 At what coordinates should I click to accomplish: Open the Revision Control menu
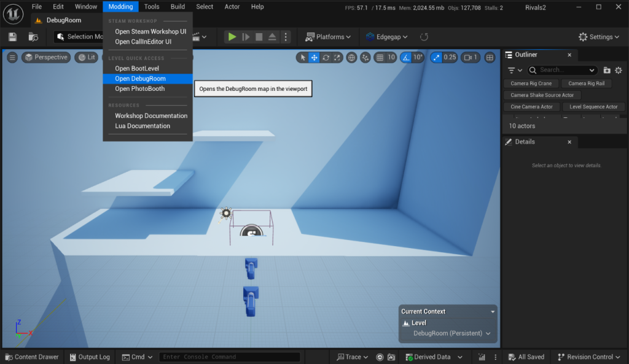click(x=589, y=357)
